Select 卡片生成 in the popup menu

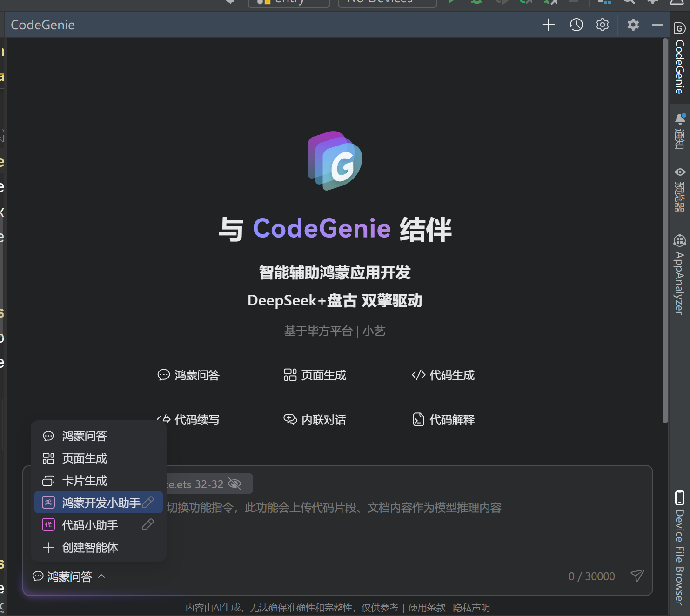(x=99, y=481)
